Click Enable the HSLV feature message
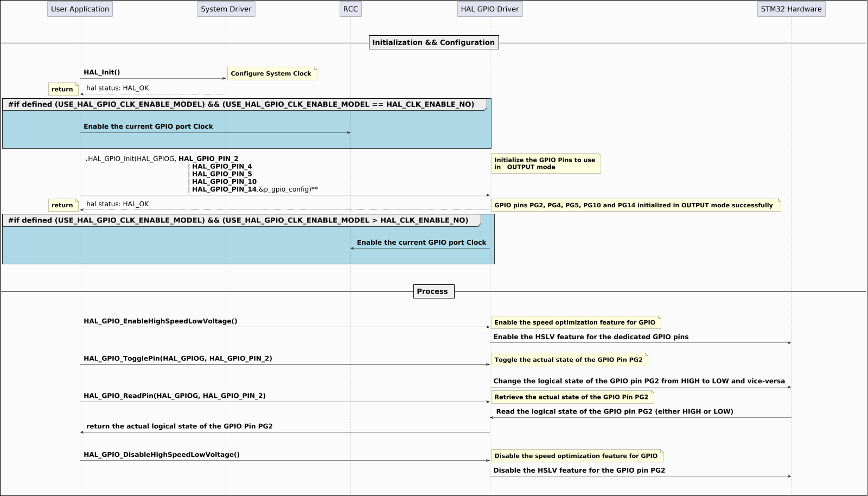Viewport: 868px width, 496px height. (x=591, y=337)
